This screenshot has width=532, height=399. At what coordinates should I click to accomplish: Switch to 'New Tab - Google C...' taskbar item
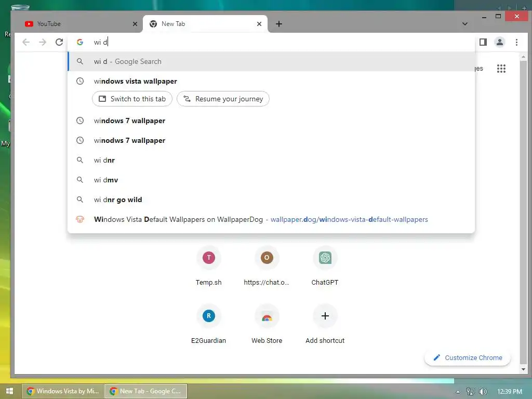(146, 391)
